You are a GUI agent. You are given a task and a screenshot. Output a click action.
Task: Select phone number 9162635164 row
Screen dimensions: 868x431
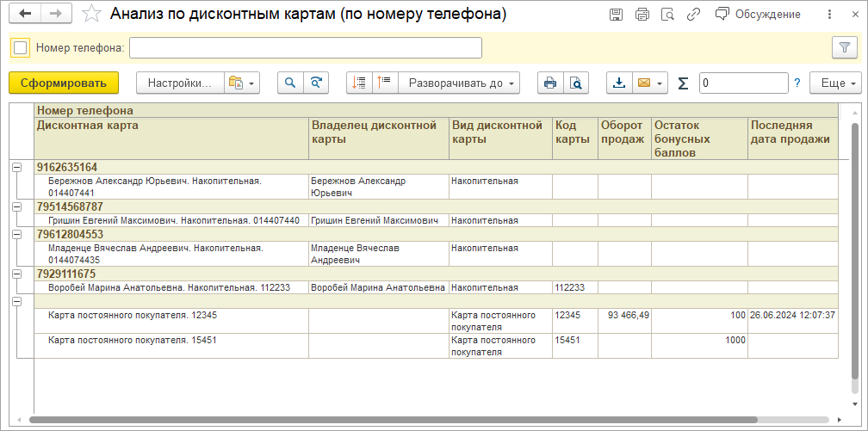[437, 167]
